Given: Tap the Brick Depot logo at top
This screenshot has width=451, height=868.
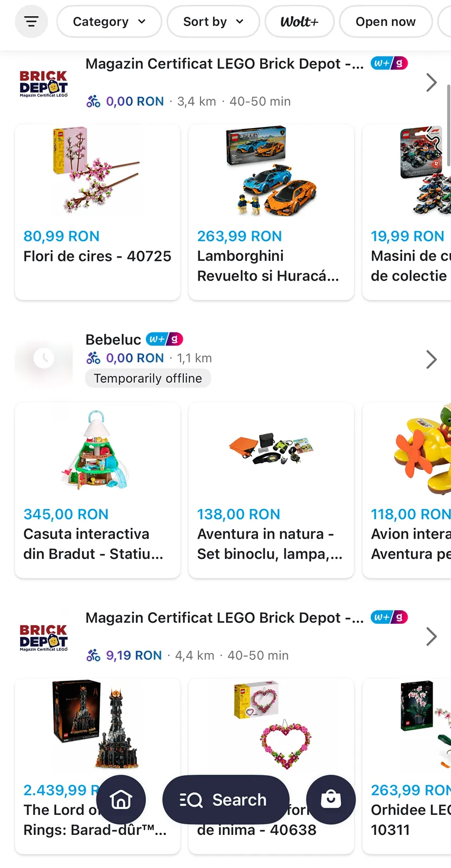Looking at the screenshot, I should (x=44, y=83).
